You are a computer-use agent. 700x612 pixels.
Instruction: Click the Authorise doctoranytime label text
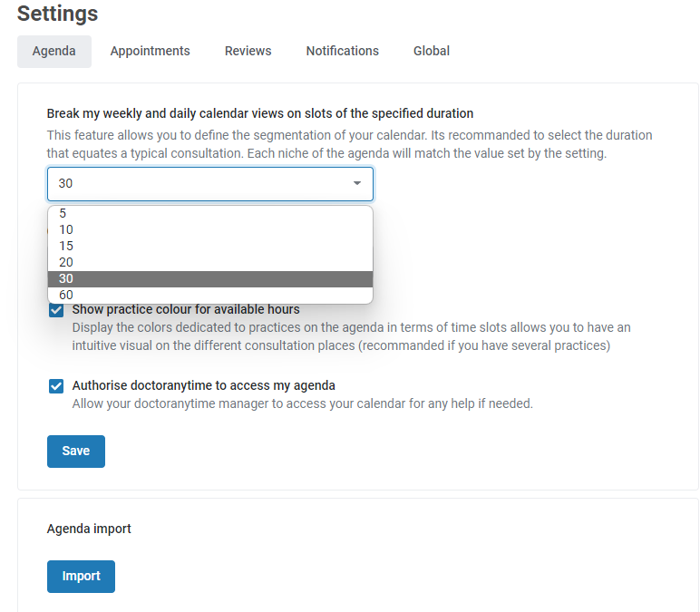pos(204,385)
